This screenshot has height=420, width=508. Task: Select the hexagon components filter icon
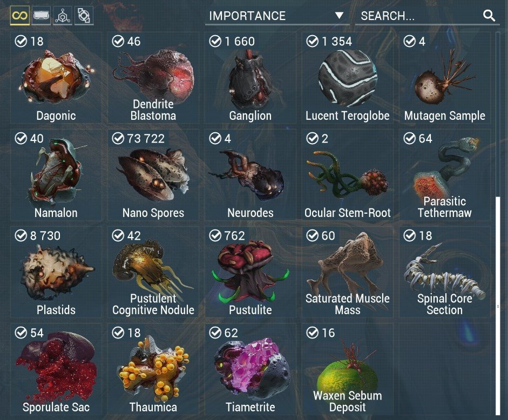[63, 15]
